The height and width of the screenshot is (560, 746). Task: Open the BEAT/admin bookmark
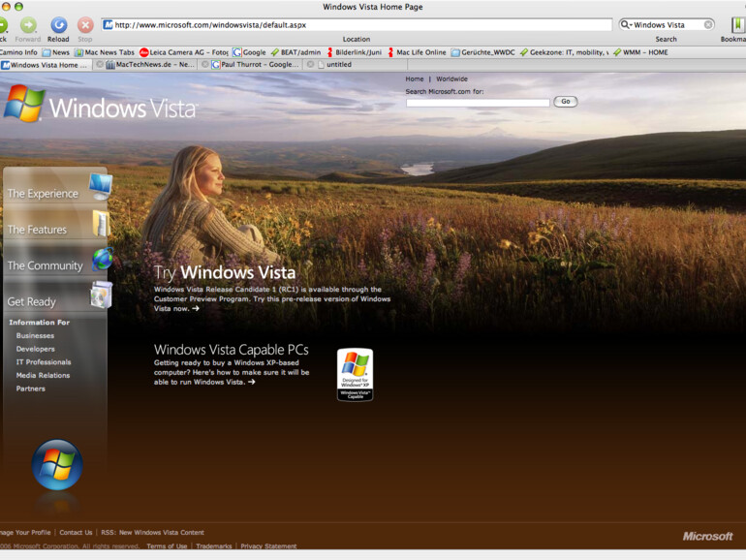[295, 52]
